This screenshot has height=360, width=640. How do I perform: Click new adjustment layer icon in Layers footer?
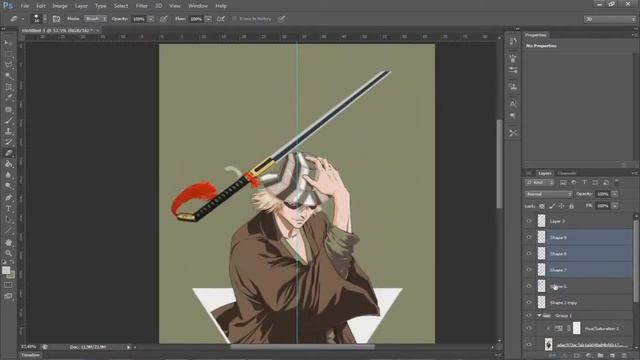tap(589, 356)
